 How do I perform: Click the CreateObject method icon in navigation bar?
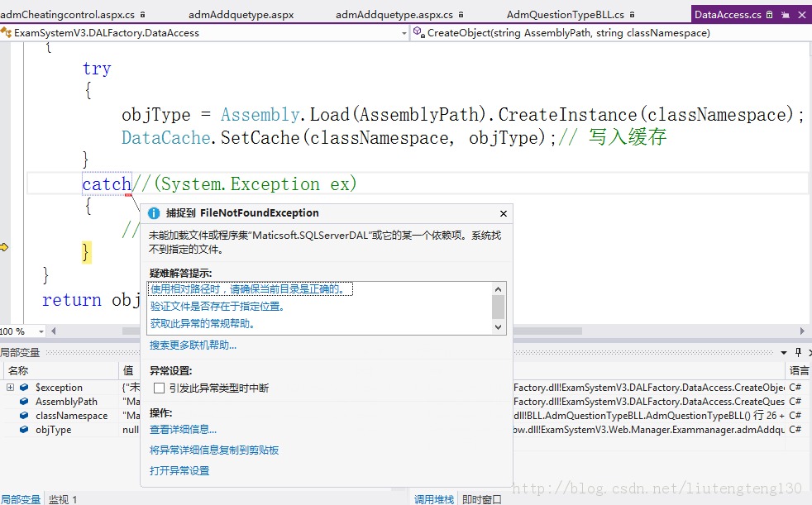(418, 32)
